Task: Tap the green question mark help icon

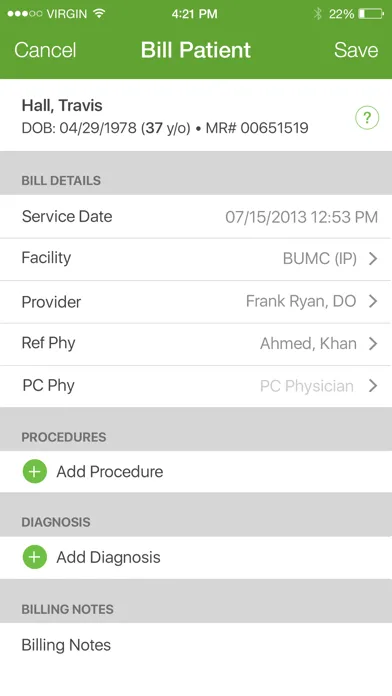Action: [367, 118]
